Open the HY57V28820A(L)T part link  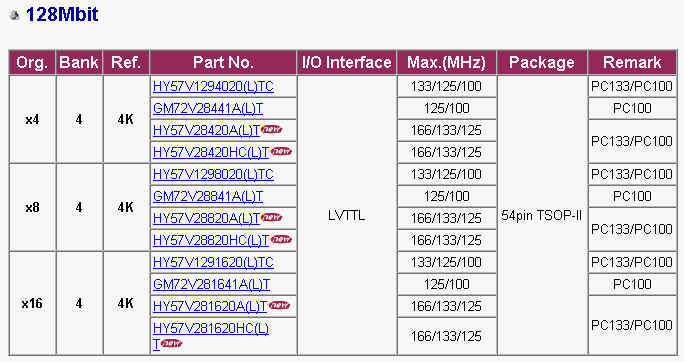[207, 218]
